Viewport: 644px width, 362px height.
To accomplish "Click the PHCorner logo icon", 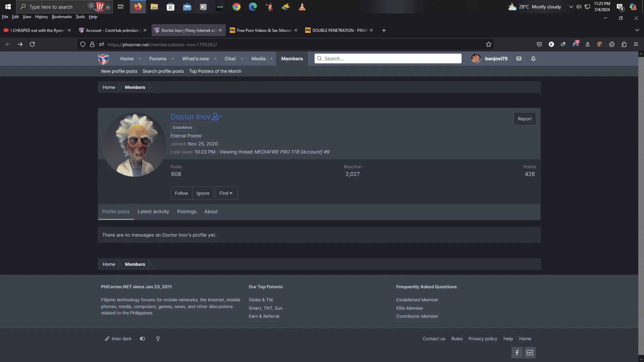I will click(103, 59).
